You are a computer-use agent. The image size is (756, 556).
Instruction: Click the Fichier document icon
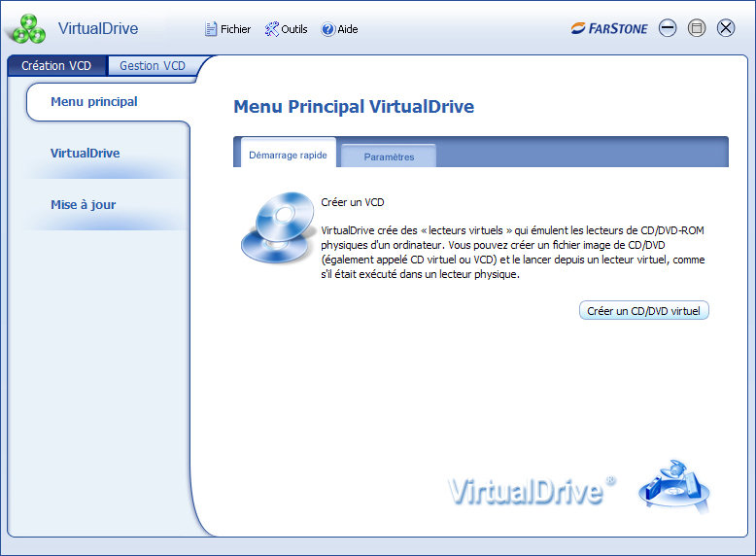tap(211, 29)
